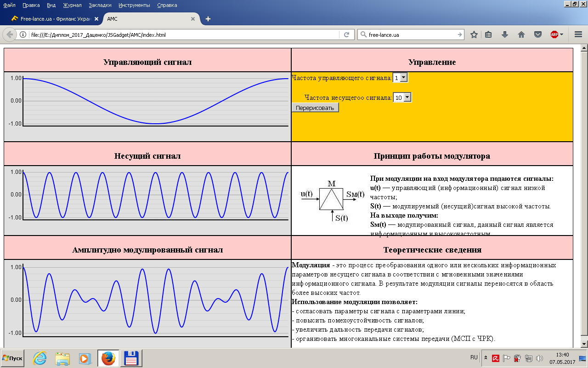Open the media player taskbar icon
This screenshot has height=368, width=588.
(x=85, y=358)
